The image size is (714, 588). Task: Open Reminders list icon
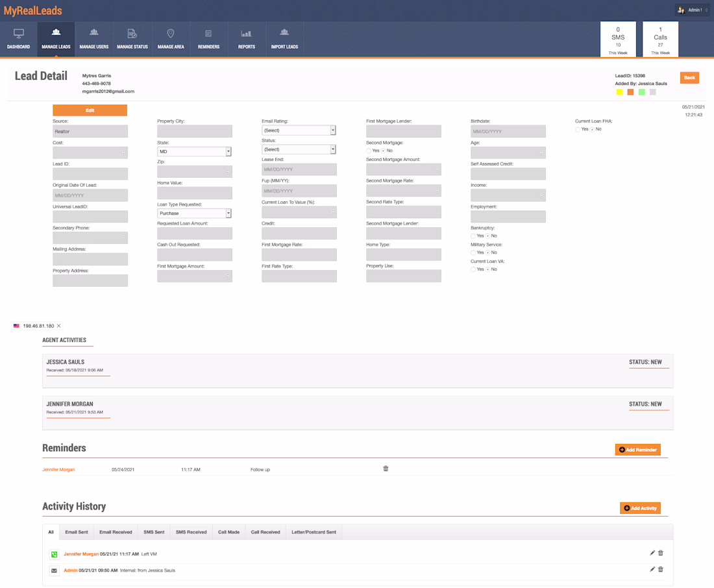[x=208, y=33]
